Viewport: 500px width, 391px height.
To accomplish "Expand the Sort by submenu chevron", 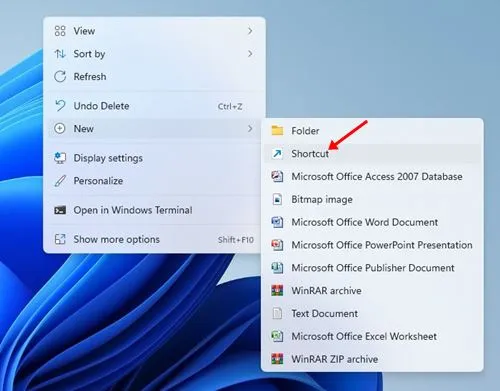I will click(x=250, y=54).
